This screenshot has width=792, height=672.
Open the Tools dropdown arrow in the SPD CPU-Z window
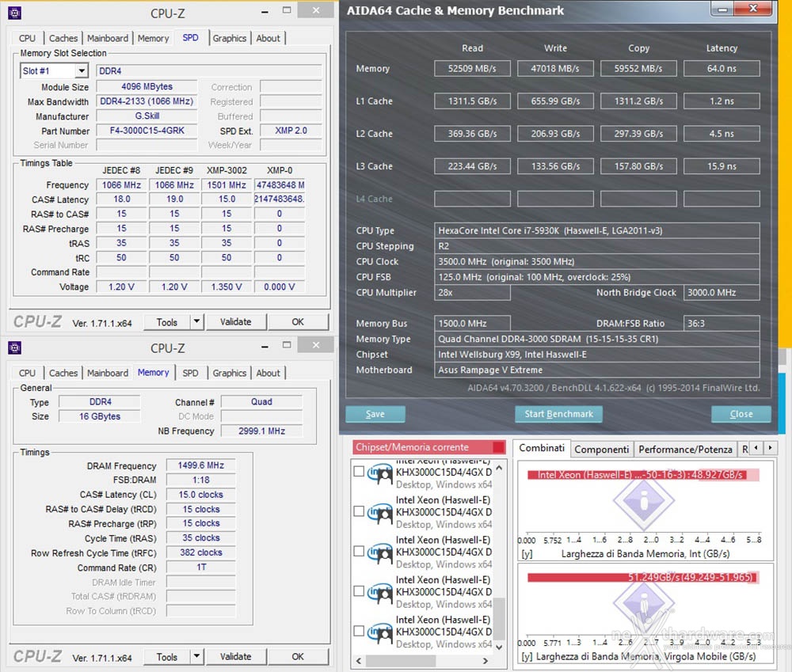coord(197,321)
